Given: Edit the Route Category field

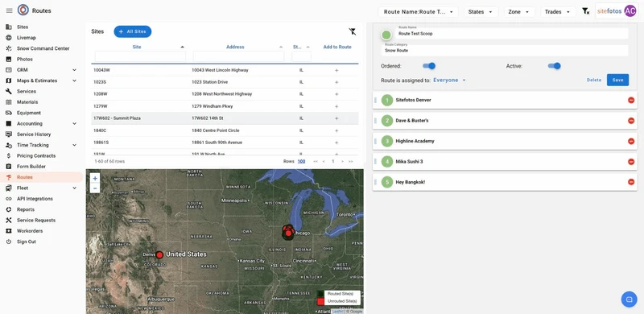Looking at the screenshot, I should pos(505,50).
